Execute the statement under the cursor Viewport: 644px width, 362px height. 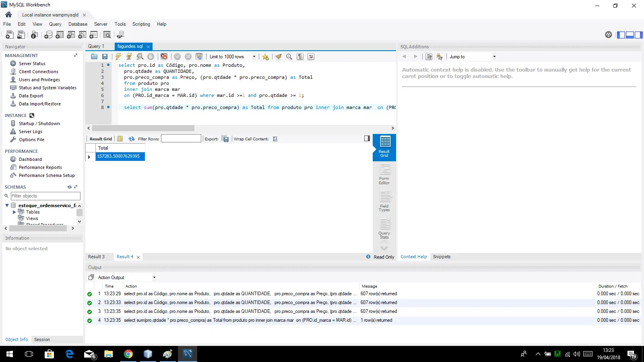point(129,57)
